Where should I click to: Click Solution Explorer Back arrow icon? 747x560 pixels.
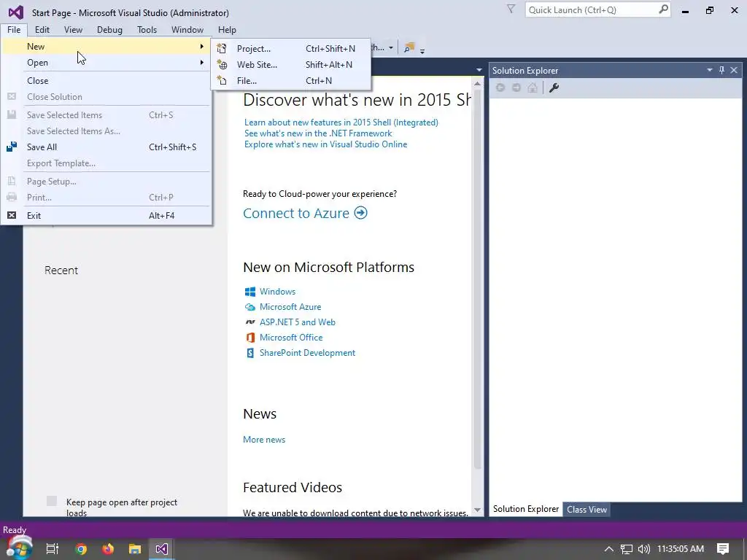point(500,87)
